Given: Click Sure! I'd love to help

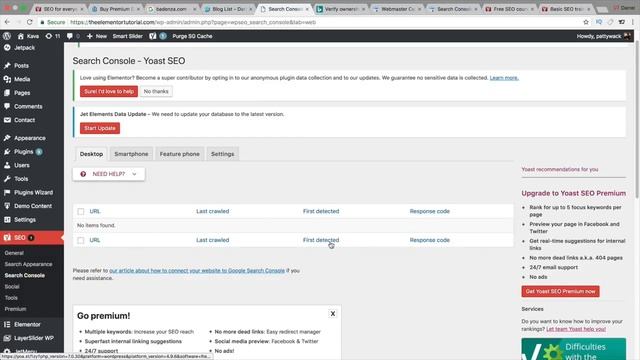Looking at the screenshot, I should pos(109,91).
